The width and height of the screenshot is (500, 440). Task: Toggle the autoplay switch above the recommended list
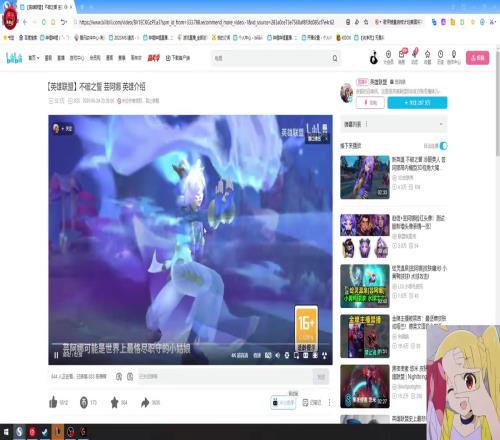444,146
